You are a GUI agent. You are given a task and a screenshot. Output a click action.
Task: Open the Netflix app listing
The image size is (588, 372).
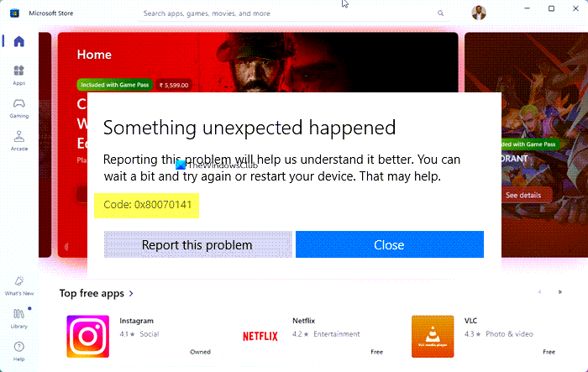[x=260, y=335]
